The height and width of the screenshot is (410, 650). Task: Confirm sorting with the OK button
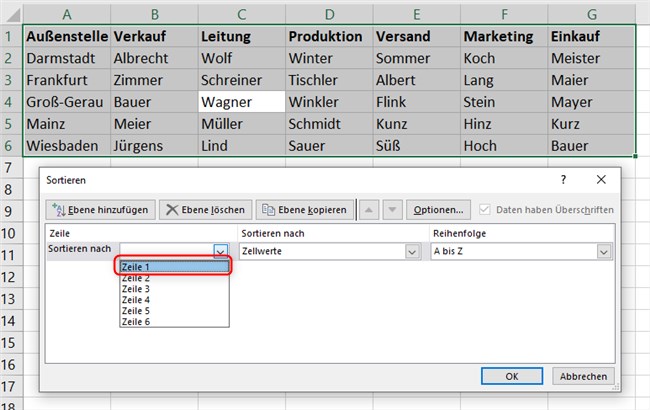coord(512,376)
